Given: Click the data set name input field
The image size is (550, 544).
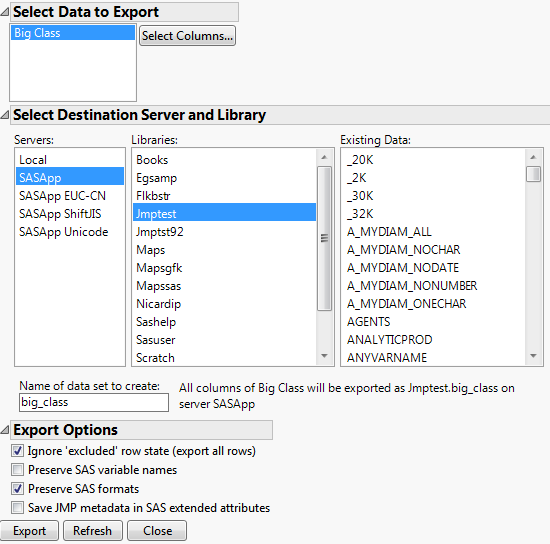Looking at the screenshot, I should point(94,402).
